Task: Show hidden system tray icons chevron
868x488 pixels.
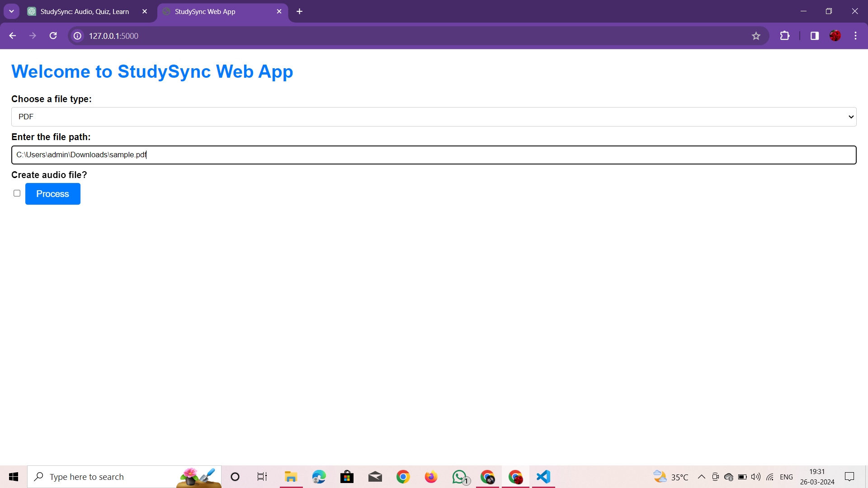Action: pos(702,477)
